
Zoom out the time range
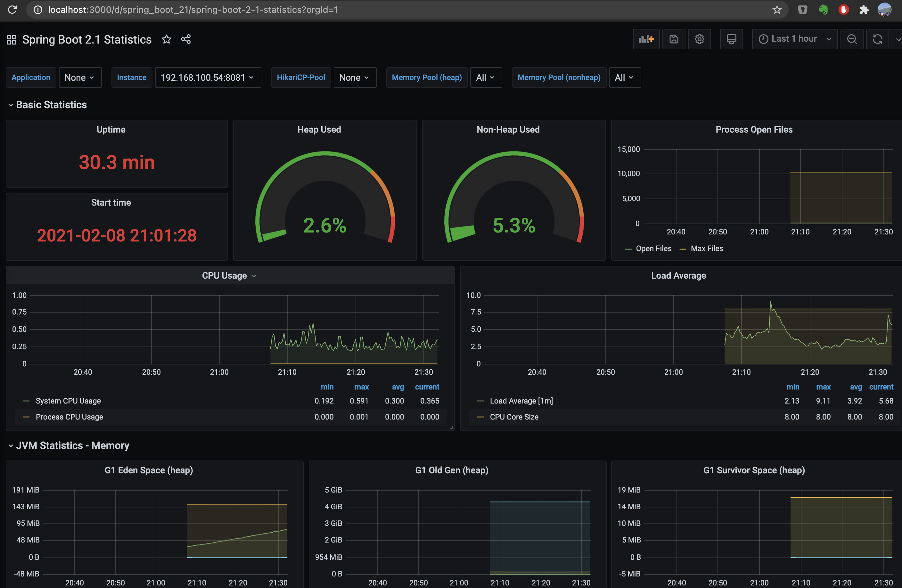852,39
